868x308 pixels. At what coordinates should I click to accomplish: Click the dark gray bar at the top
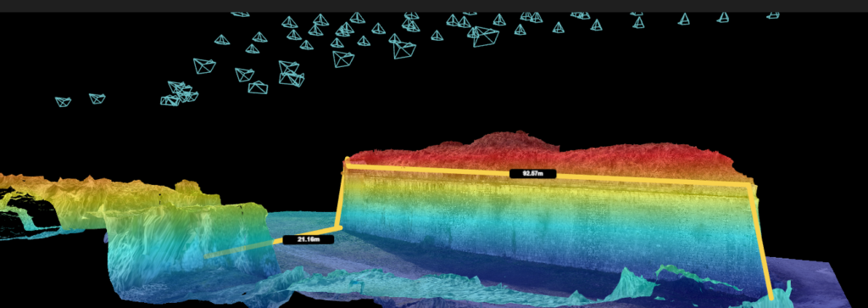(434, 6)
